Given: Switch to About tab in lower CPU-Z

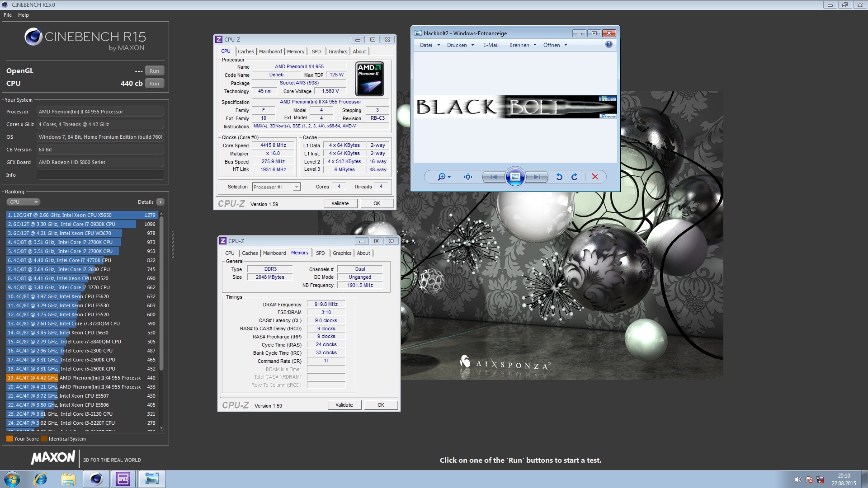Looking at the screenshot, I should [x=363, y=253].
